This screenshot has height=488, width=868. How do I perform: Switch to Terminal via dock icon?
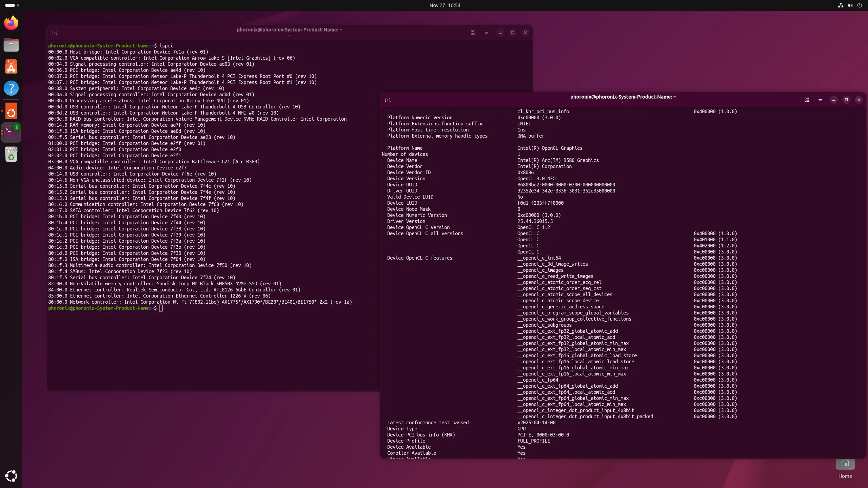click(11, 132)
